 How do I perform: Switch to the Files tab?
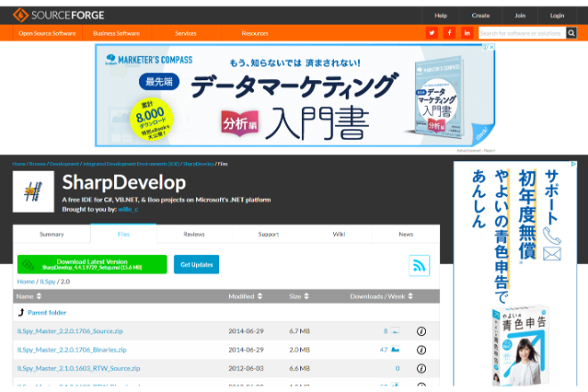coord(123,234)
